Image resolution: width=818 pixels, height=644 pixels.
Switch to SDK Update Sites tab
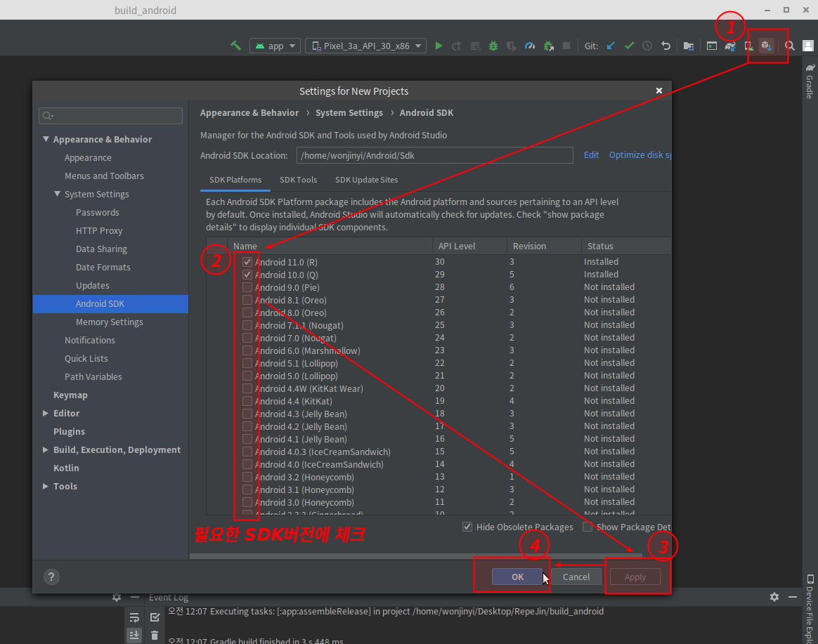(x=366, y=180)
